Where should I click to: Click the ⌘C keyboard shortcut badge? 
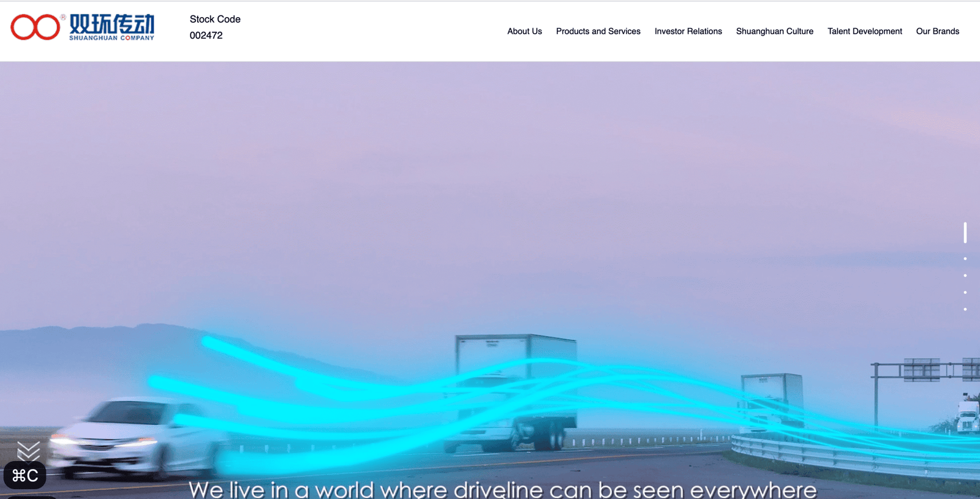(25, 476)
